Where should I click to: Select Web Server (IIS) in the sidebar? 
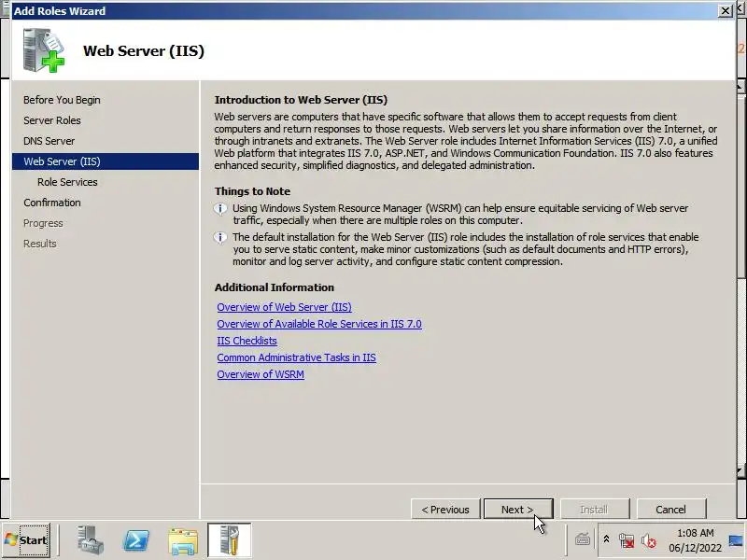coord(106,161)
